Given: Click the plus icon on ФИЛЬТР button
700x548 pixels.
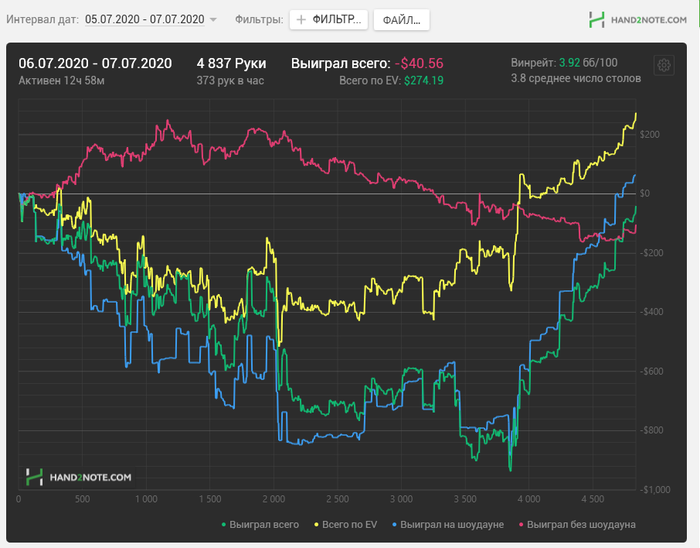Looking at the screenshot, I should pos(301,20).
